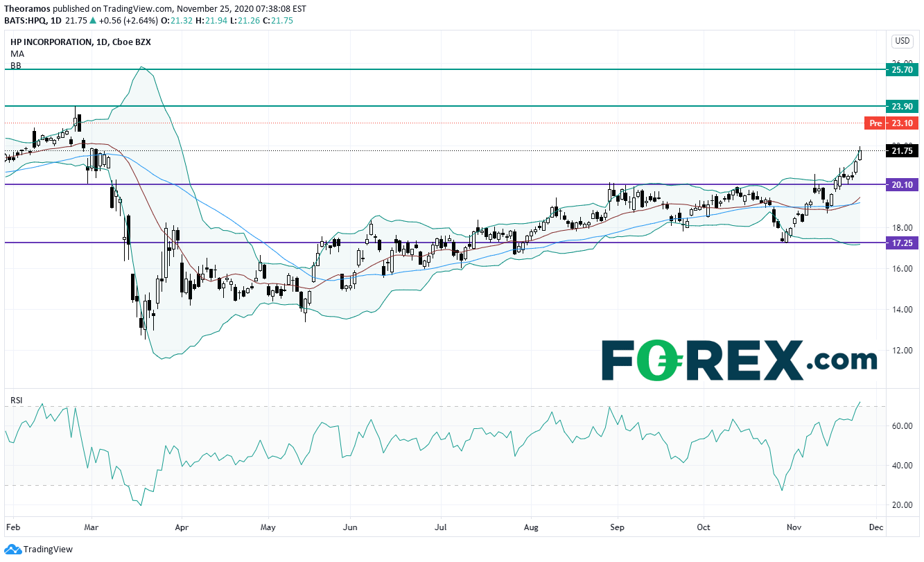
Task: Select the 23.90 green price level label
Action: pyautogui.click(x=902, y=106)
